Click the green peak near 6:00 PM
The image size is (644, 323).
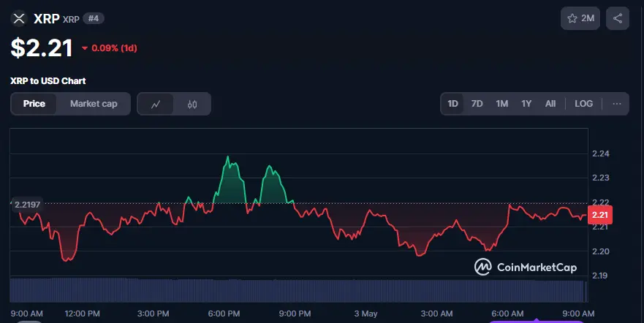coord(227,157)
